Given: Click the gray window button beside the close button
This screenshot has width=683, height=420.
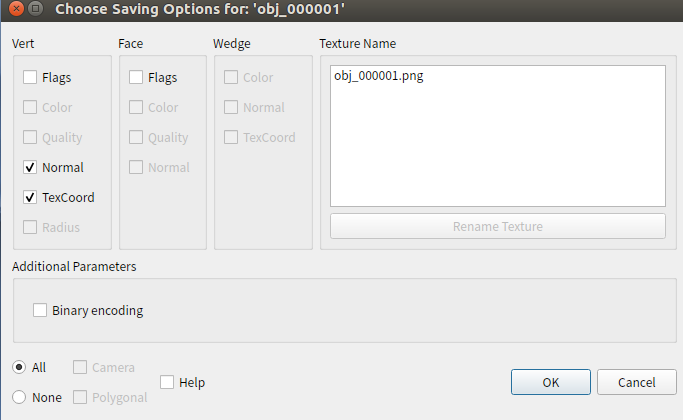Looking at the screenshot, I should click(36, 8).
